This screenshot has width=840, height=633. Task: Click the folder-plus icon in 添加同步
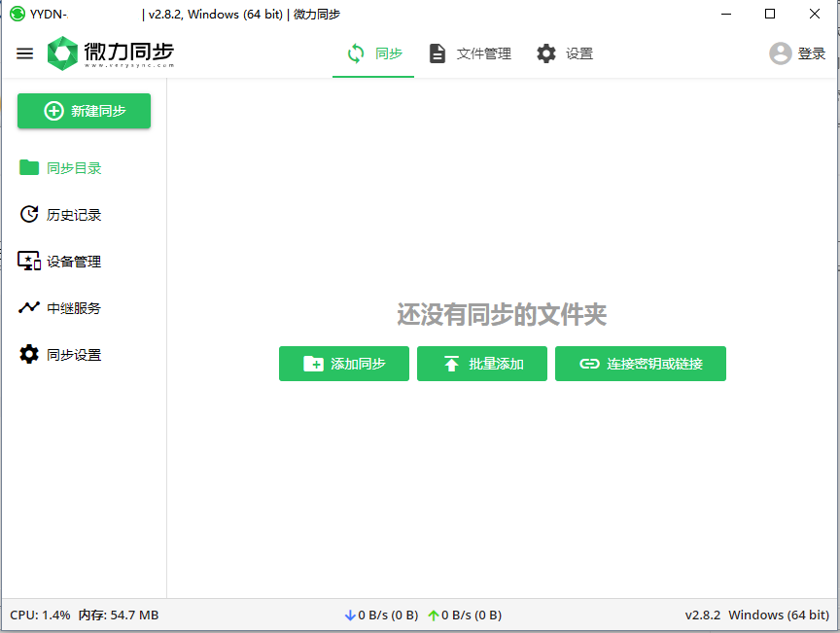(x=313, y=364)
